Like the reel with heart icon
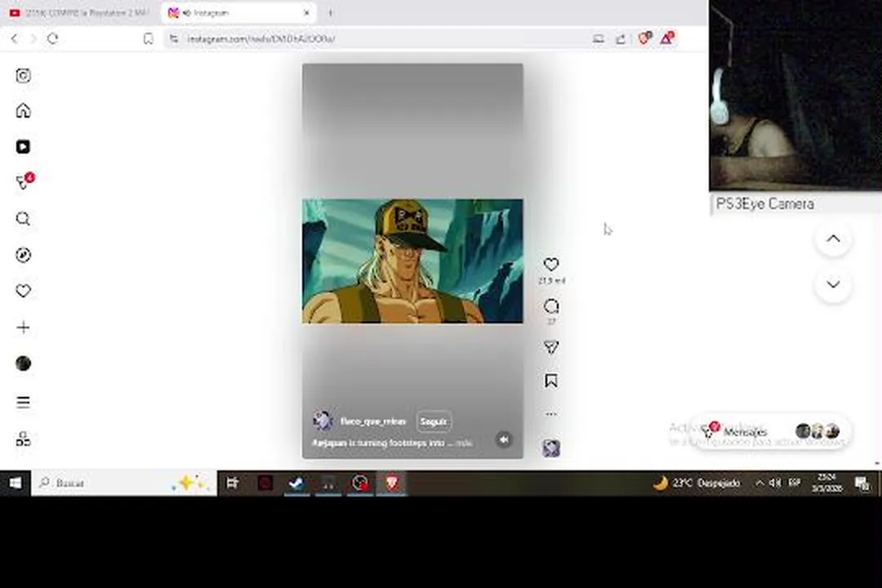 (551, 264)
